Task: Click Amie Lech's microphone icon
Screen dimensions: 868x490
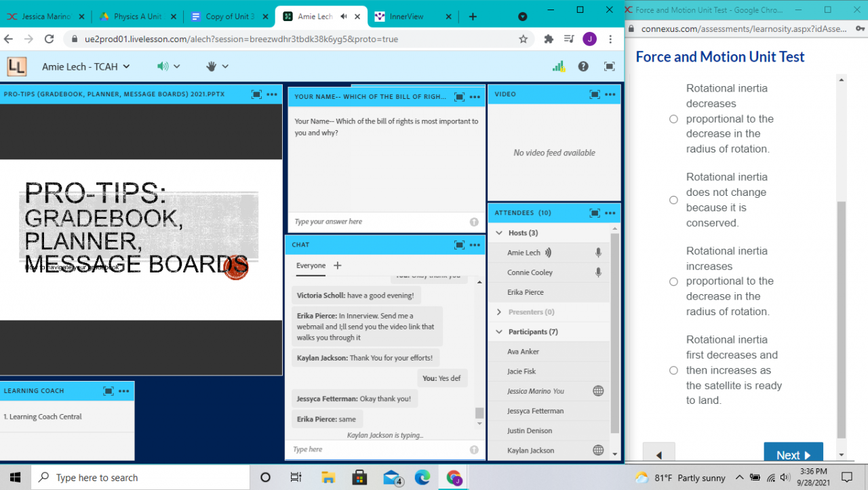Action: coord(598,253)
